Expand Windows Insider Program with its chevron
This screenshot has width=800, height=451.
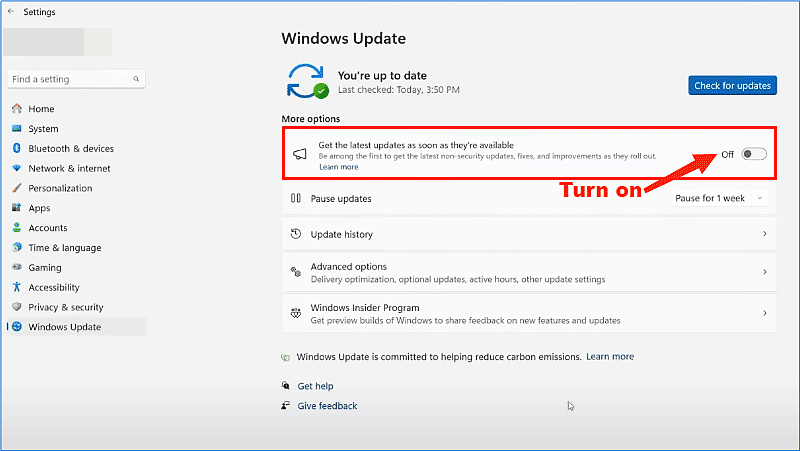click(764, 313)
